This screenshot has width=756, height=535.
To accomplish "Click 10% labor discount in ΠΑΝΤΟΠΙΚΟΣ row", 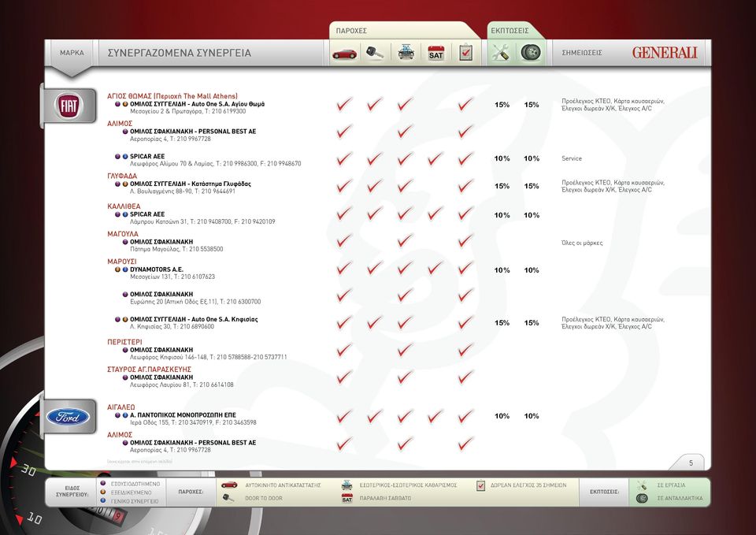I will (x=502, y=416).
